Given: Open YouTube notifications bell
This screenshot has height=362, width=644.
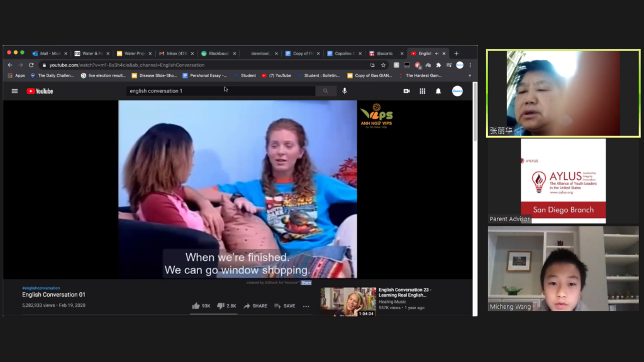Looking at the screenshot, I should pyautogui.click(x=438, y=91).
